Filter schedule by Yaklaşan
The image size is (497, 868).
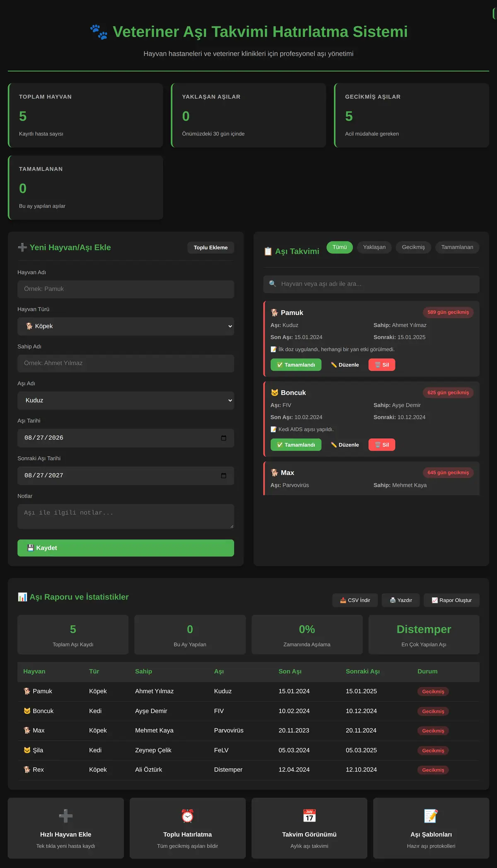374,247
